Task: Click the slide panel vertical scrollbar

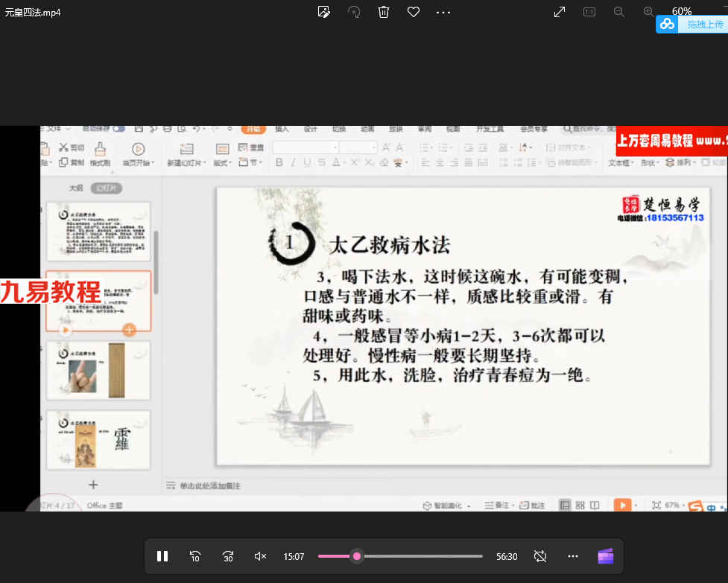Action: (156, 262)
